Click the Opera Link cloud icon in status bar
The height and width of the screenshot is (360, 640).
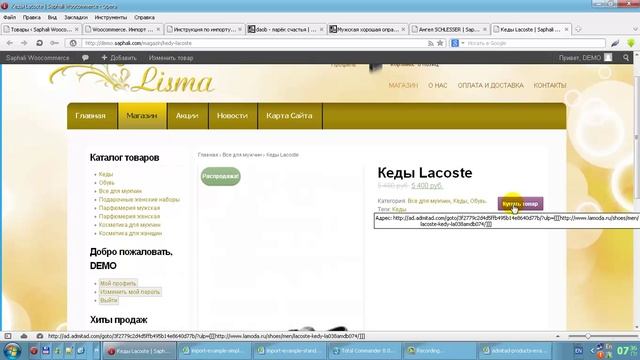(24, 336)
